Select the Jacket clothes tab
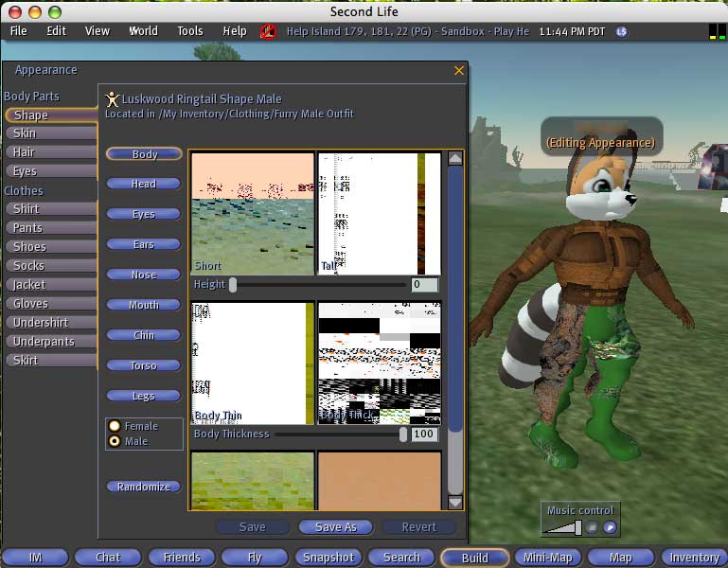Screen dimensions: 728x568 coord(51,284)
